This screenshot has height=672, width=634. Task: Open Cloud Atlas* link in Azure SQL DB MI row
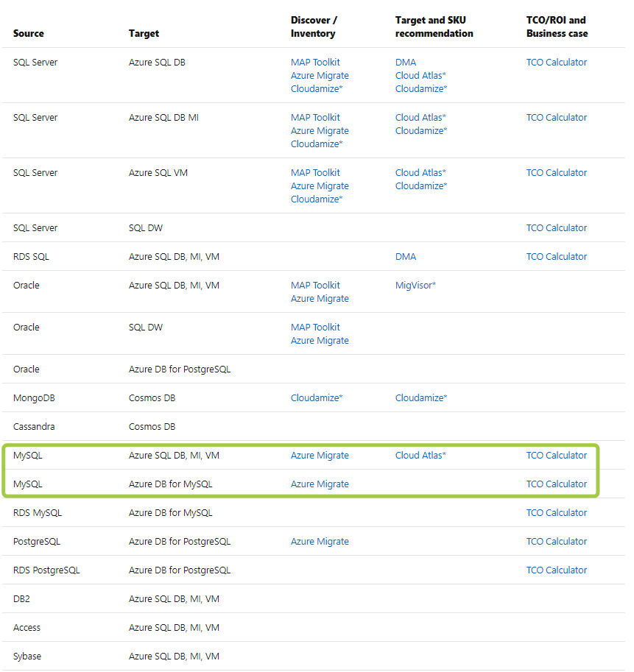point(420,118)
